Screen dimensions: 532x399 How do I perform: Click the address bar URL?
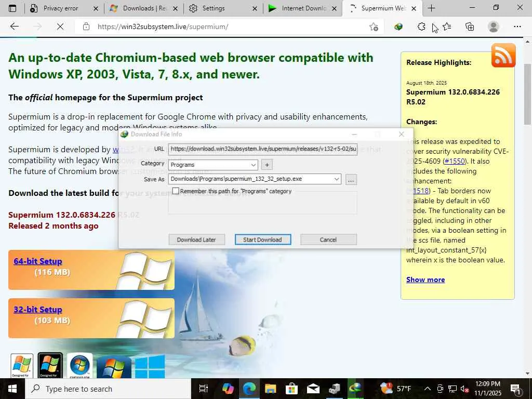(x=163, y=26)
